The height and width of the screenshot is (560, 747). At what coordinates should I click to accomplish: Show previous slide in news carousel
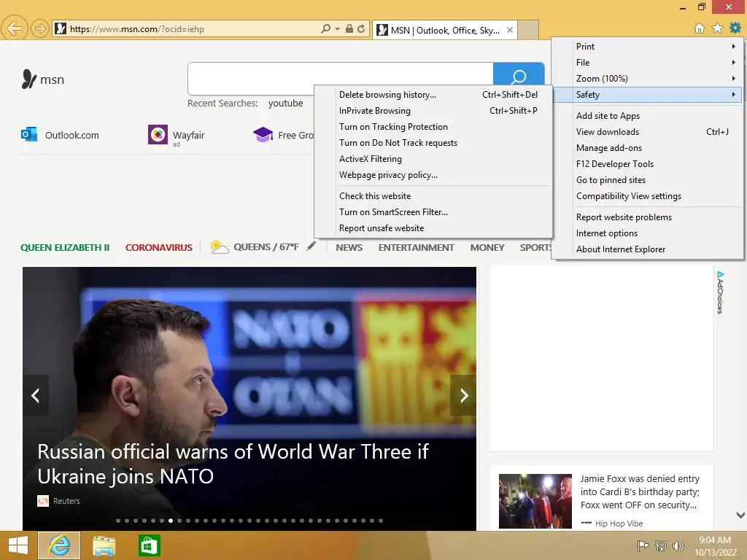pyautogui.click(x=35, y=395)
